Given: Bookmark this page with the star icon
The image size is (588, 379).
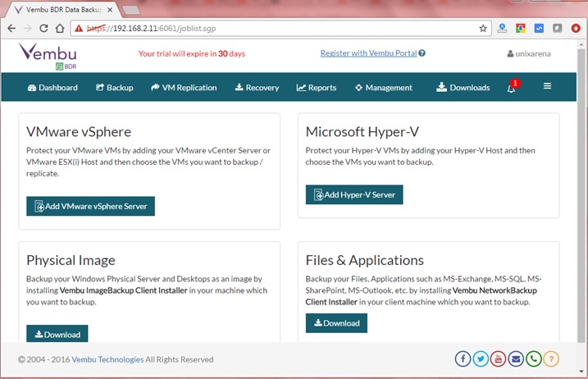Looking at the screenshot, I should 483,28.
